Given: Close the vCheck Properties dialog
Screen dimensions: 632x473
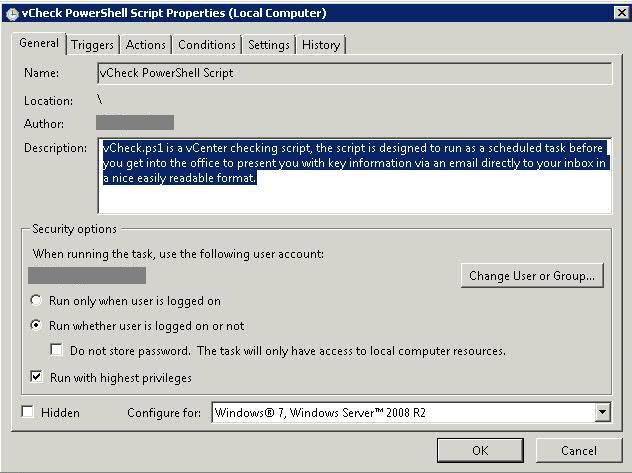Looking at the screenshot, I should tap(622, 13).
